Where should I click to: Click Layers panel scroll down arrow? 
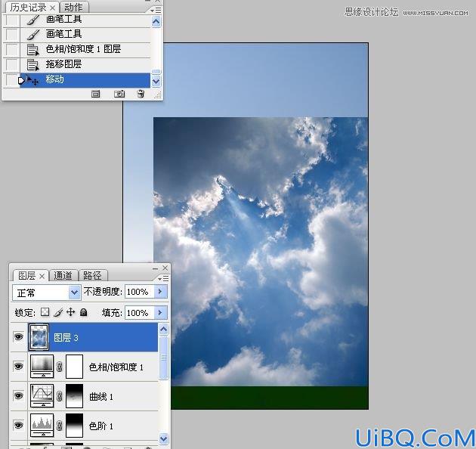click(163, 438)
